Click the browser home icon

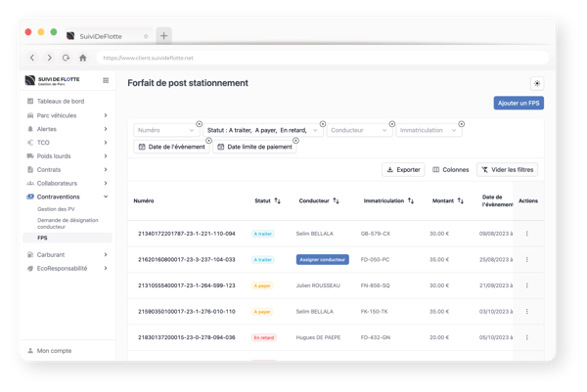pos(82,58)
